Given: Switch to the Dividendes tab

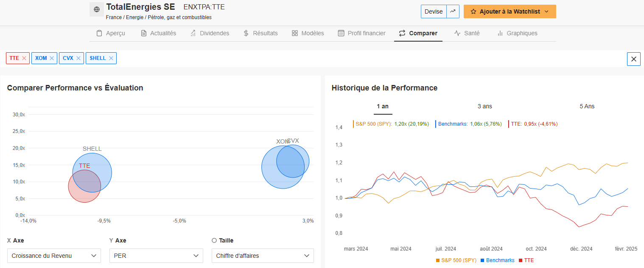Looking at the screenshot, I should (x=210, y=33).
